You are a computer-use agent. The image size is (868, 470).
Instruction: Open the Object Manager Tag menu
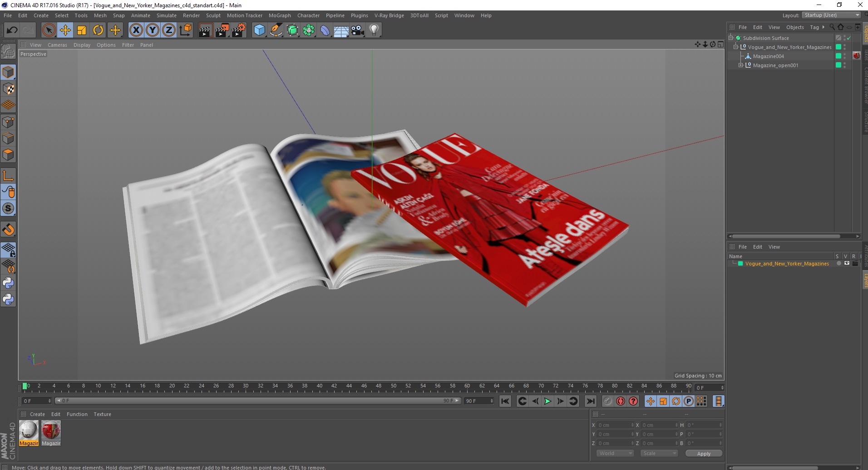(814, 27)
